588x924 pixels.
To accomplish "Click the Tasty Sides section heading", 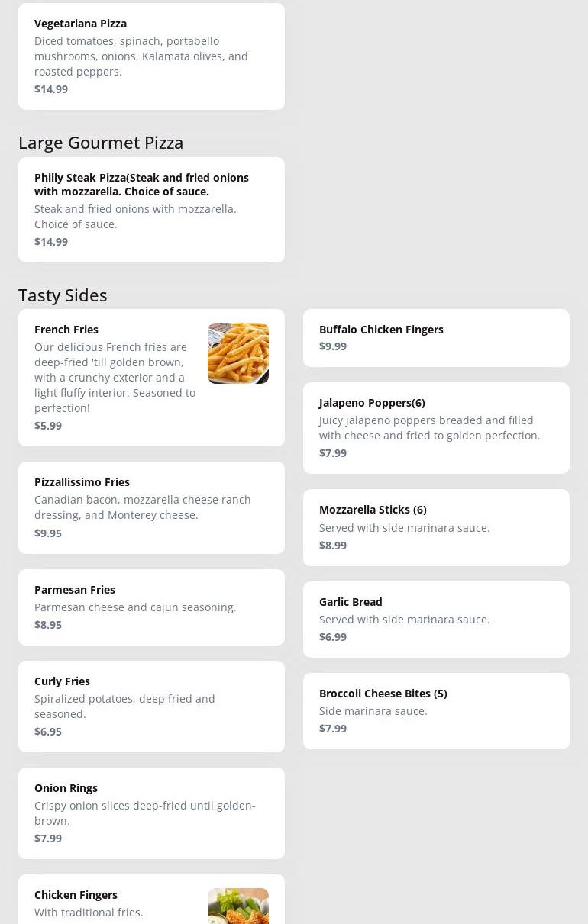I will click(63, 295).
